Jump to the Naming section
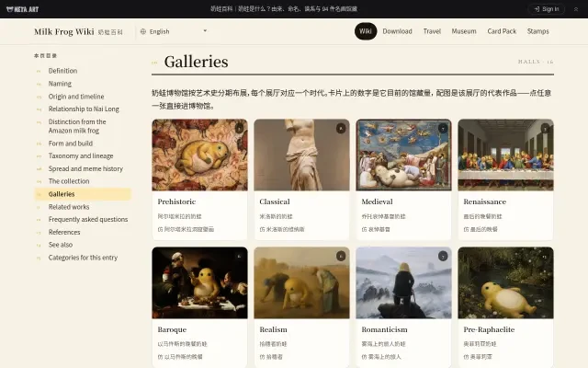 pos(60,84)
